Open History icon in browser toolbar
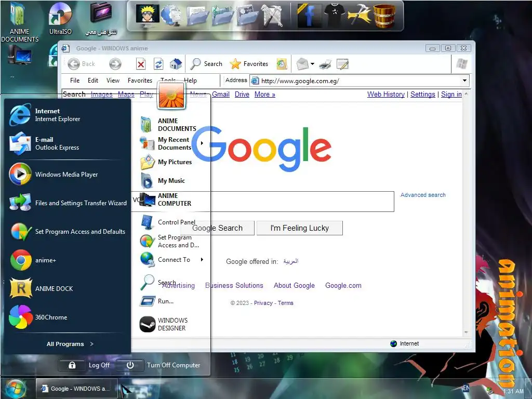This screenshot has height=399, width=532. [x=282, y=64]
